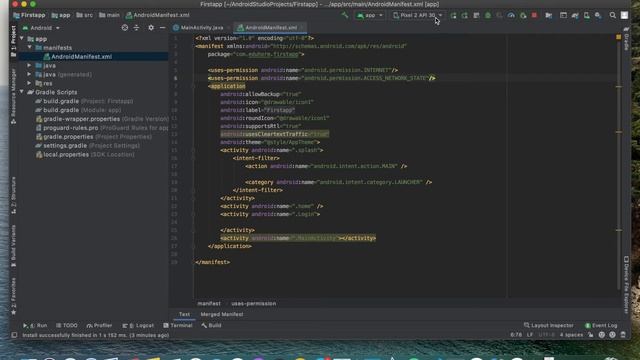Open the Android project view dropdown

coord(41,28)
